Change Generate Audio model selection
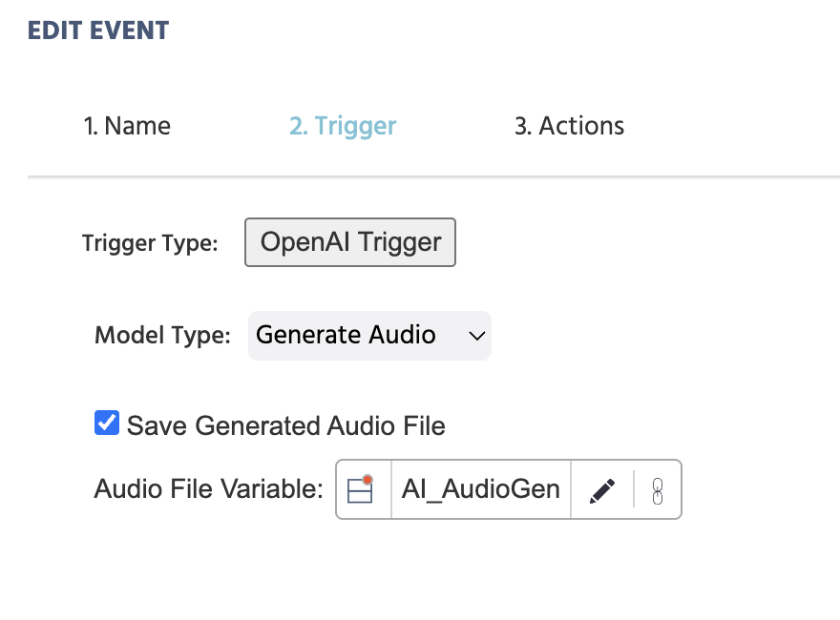 click(369, 336)
